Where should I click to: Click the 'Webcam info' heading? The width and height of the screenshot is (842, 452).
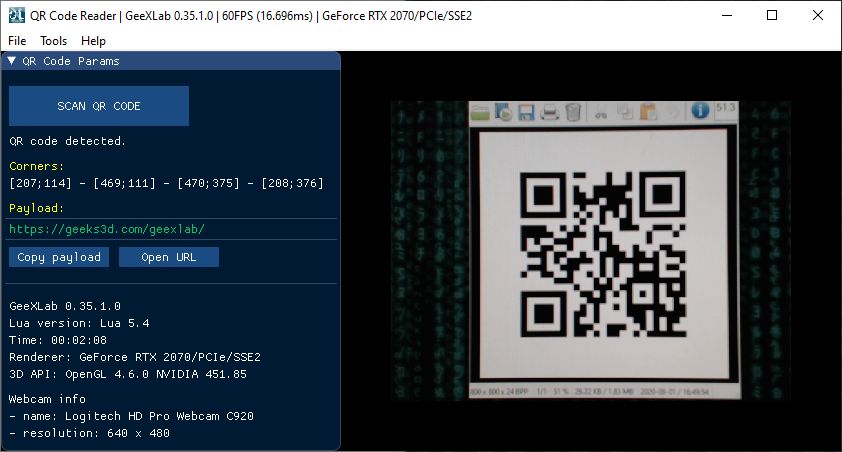(47, 399)
